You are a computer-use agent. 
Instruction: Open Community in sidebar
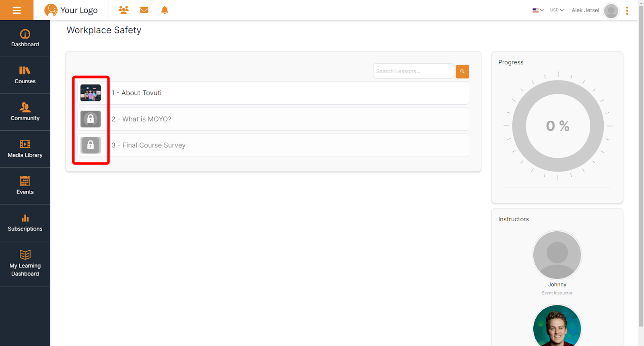coord(25,112)
